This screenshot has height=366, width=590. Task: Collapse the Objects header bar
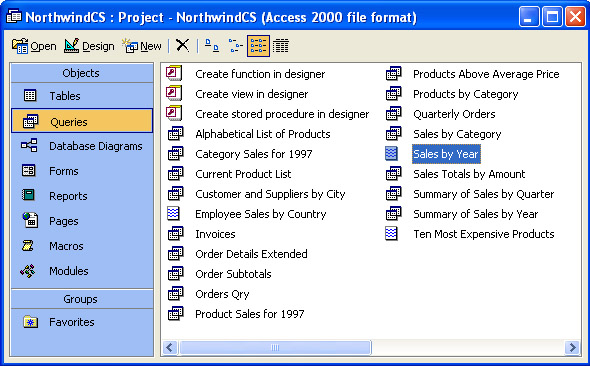[82, 73]
